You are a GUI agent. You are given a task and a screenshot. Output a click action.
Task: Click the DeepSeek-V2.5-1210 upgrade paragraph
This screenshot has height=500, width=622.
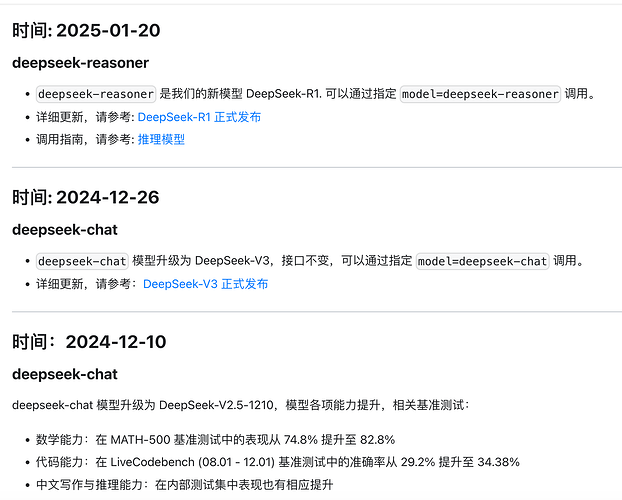coord(241,405)
